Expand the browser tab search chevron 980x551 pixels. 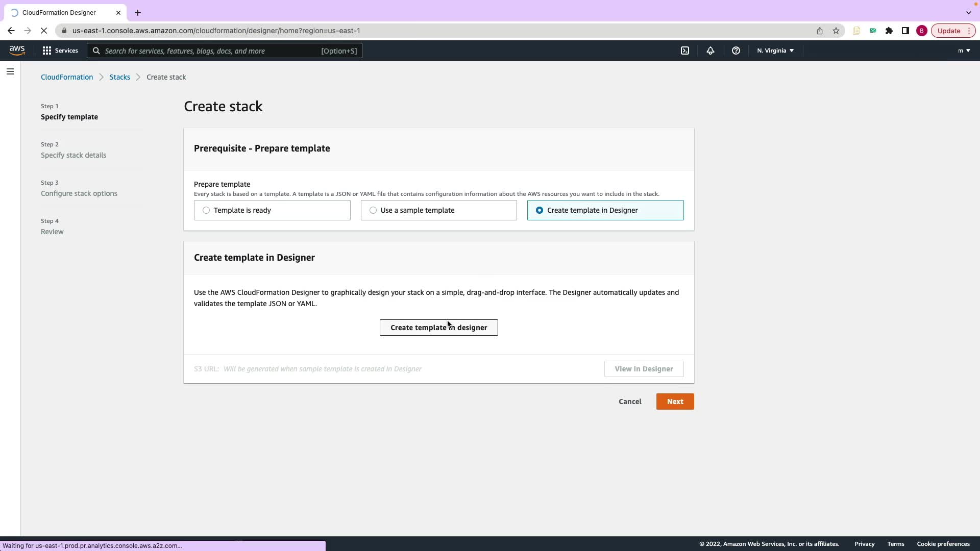tap(968, 12)
